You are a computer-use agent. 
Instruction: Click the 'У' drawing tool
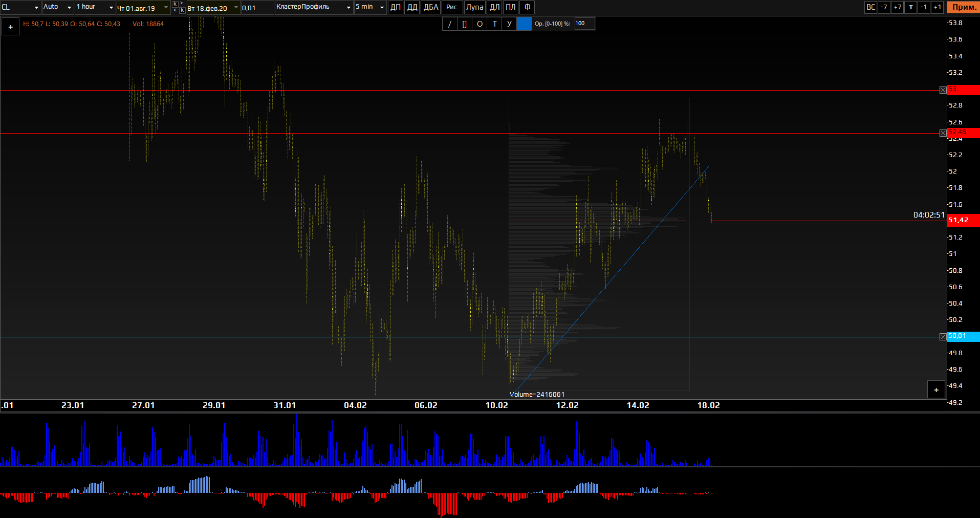click(x=509, y=24)
